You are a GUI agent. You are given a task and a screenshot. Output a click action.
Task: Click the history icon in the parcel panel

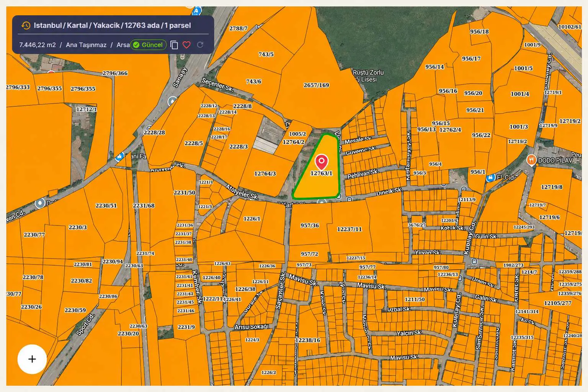26,26
